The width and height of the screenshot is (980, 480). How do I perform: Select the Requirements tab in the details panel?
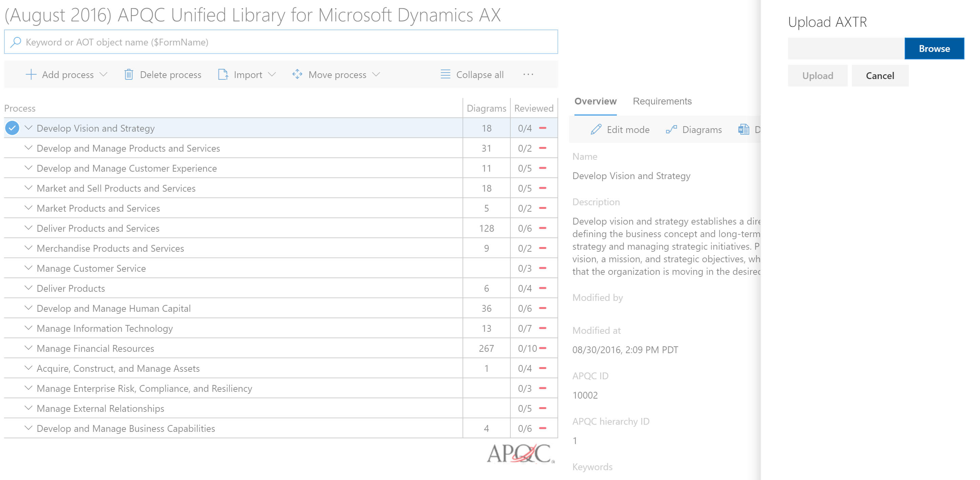[662, 101]
